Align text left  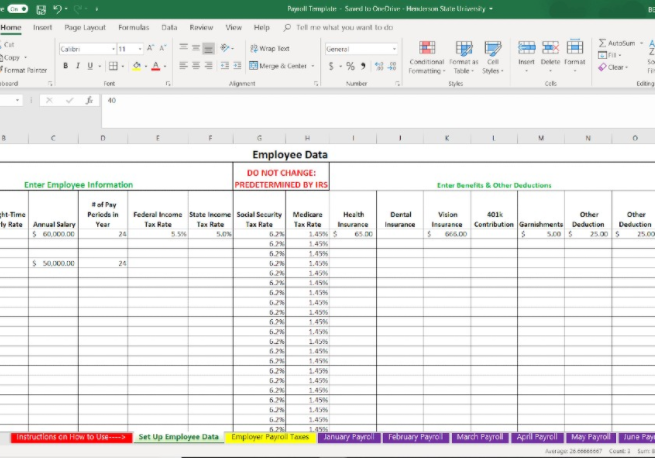tap(183, 66)
